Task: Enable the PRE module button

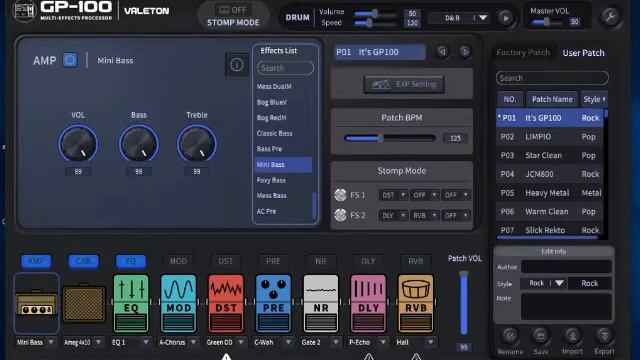Action: (x=273, y=261)
